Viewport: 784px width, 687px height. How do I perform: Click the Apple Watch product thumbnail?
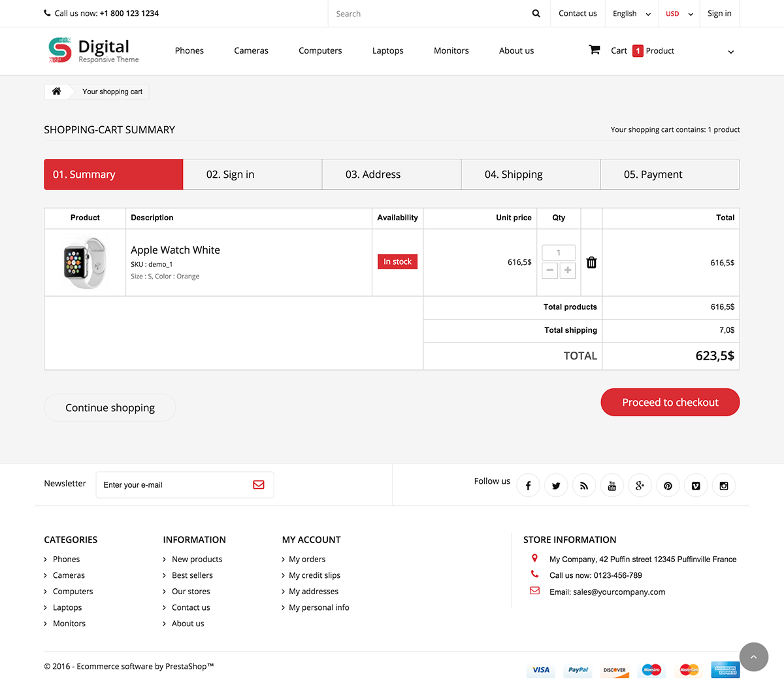tap(85, 263)
